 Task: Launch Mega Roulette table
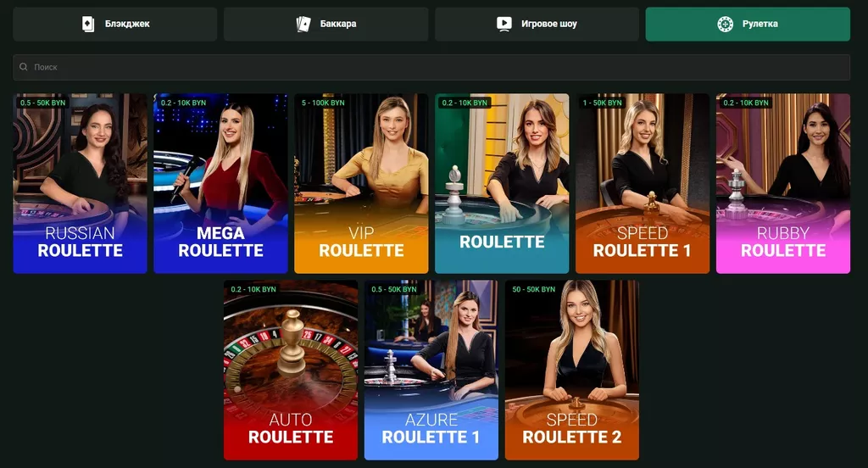pyautogui.click(x=221, y=183)
